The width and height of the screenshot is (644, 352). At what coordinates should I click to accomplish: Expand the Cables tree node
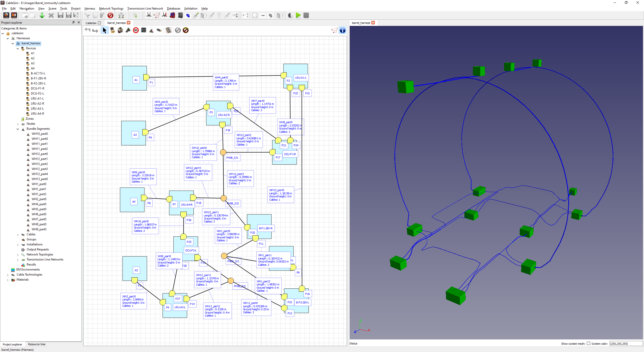pos(18,235)
